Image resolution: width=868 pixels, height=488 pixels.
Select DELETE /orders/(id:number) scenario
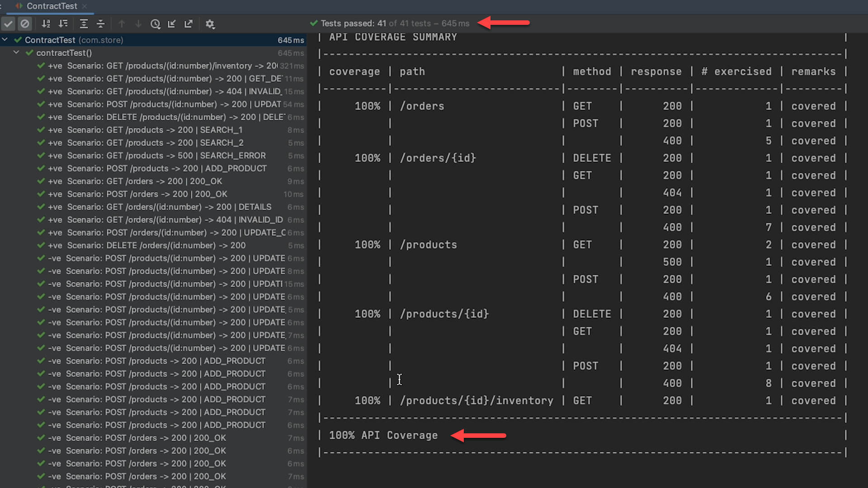pyautogui.click(x=156, y=245)
